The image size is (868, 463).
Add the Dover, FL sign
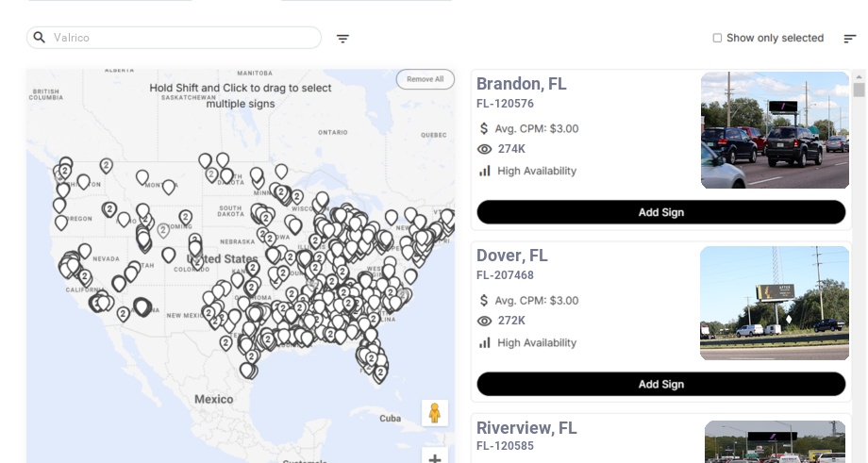660,384
